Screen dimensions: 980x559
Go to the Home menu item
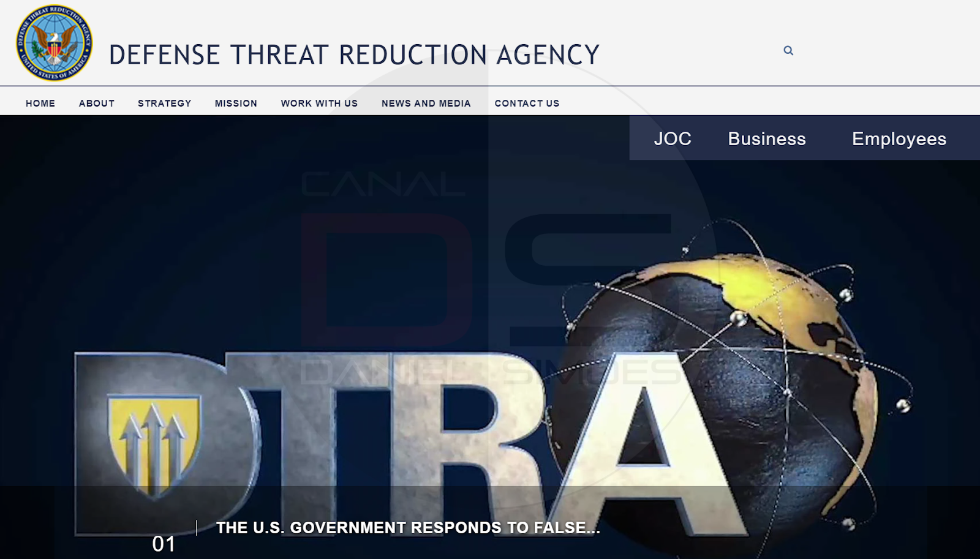point(40,103)
